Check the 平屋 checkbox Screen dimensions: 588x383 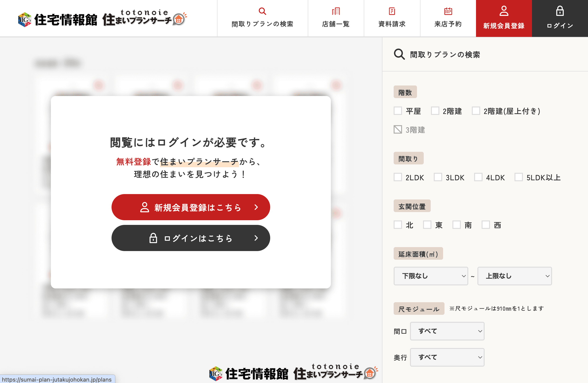[398, 111]
